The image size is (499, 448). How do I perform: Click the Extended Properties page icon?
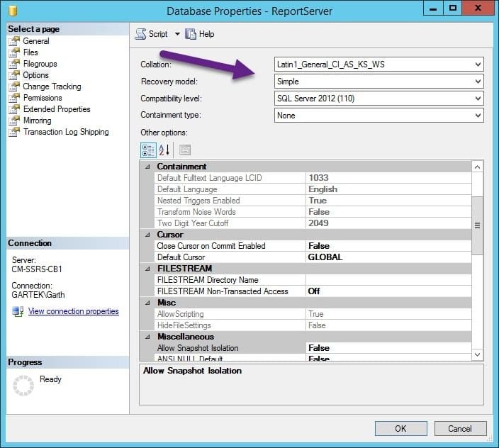coord(14,109)
